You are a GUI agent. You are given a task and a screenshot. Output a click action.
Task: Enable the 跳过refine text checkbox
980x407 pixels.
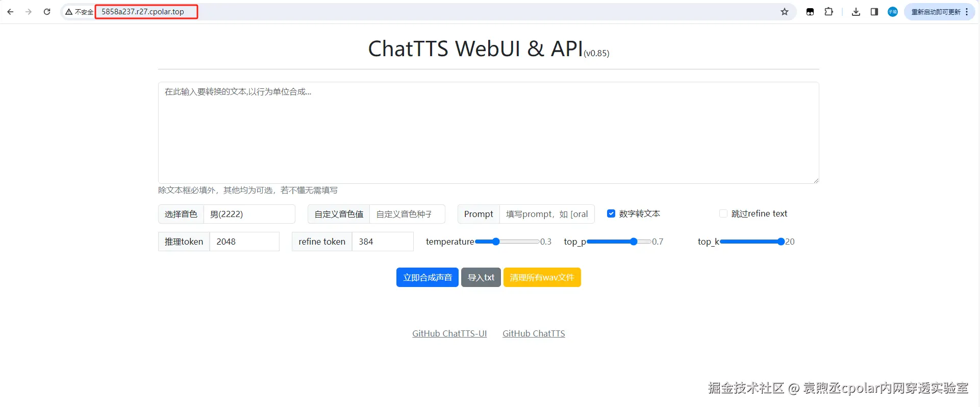pyautogui.click(x=723, y=213)
